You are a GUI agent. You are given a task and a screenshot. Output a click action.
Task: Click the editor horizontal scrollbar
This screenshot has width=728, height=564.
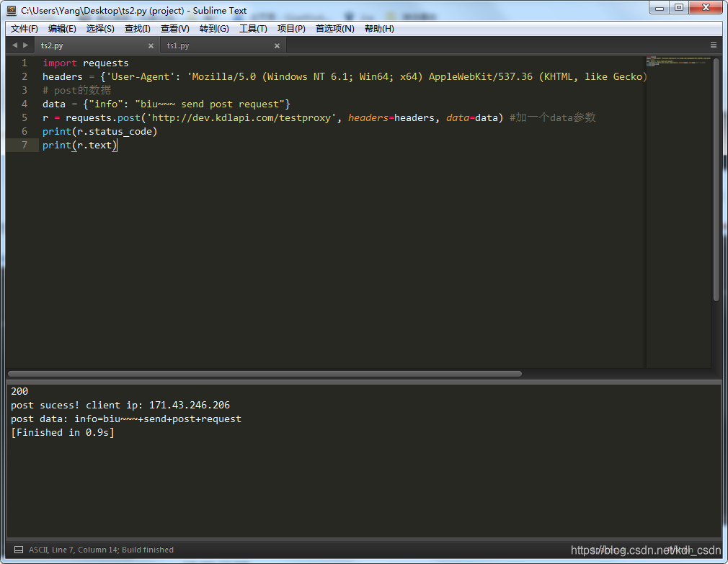(x=265, y=374)
